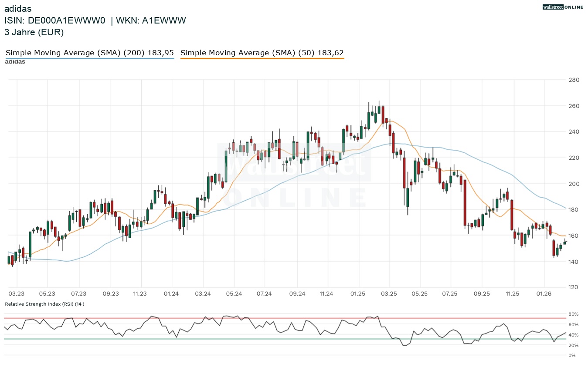
Task: Click the 80% label on RSI axis
Action: point(573,314)
